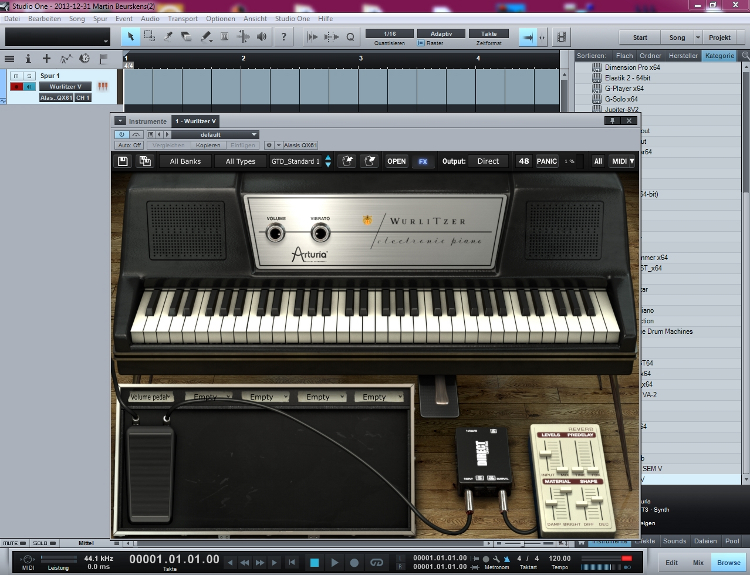Click the Wurlitzer save-as preset icon
Screen dimensions: 750x575
coord(145,161)
